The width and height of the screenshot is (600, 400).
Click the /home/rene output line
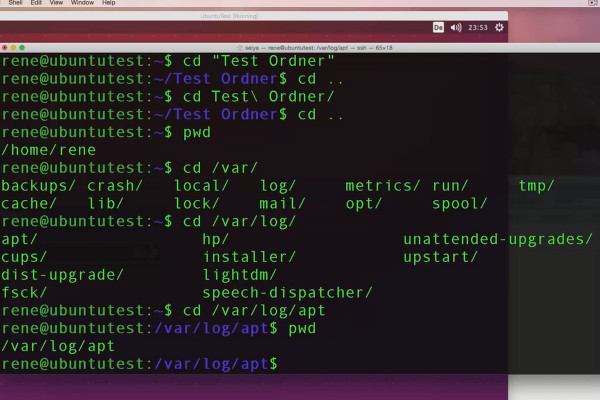(48, 150)
